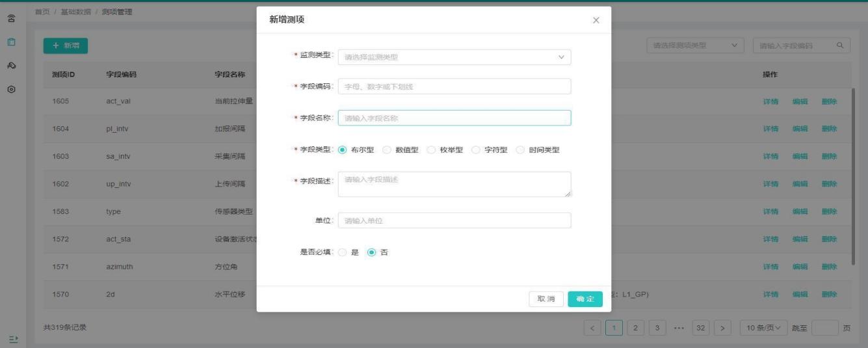This screenshot has height=348, width=868.
Task: Focus the 字段编码 input in the dialog
Action: 454,87
